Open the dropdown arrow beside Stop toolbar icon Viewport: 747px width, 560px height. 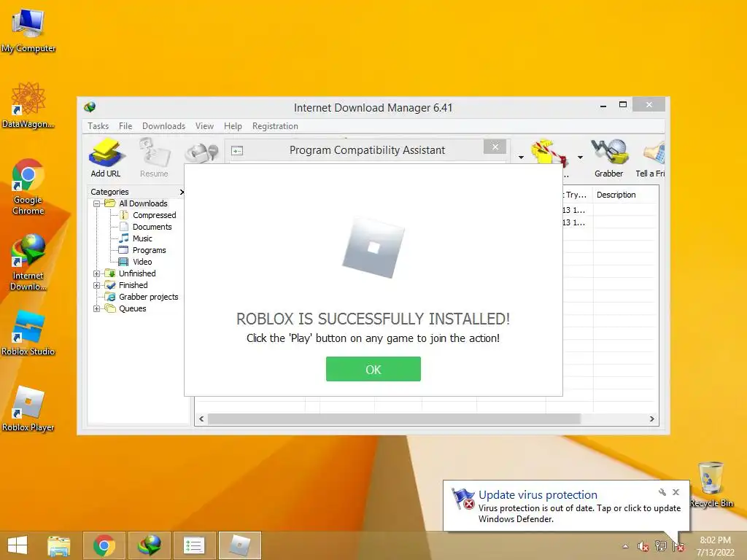(x=521, y=157)
